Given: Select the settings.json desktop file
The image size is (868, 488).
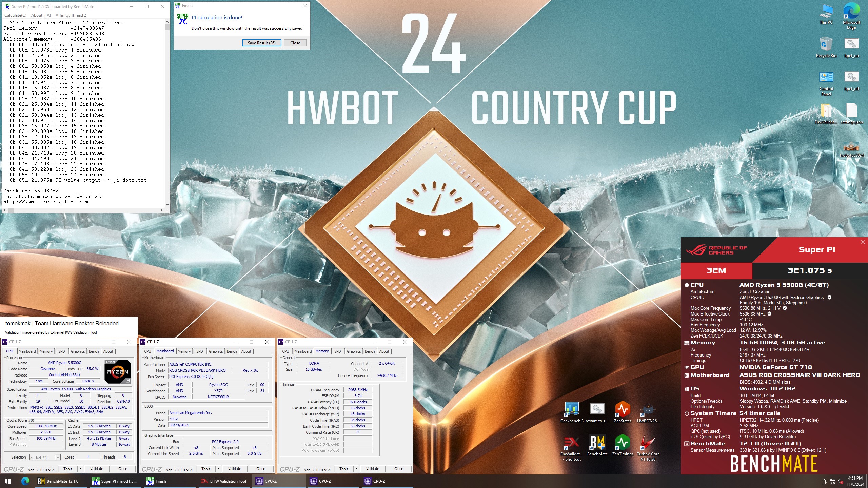Looking at the screenshot, I should click(851, 114).
